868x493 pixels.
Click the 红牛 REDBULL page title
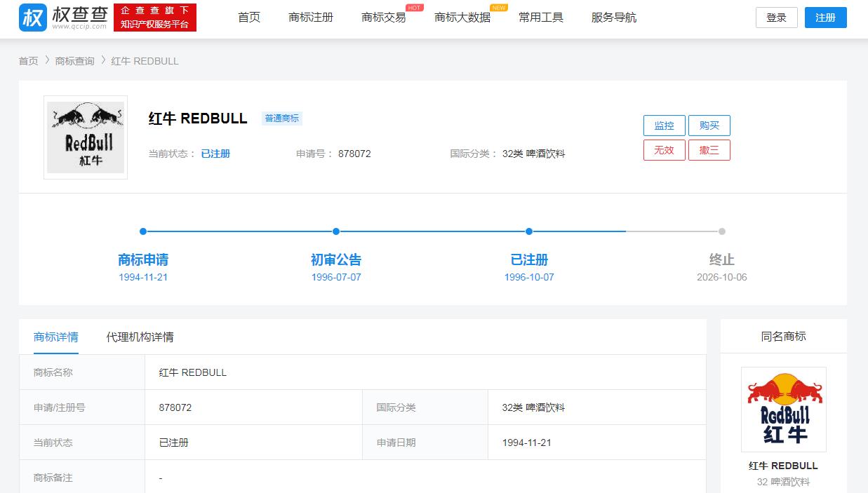pos(198,119)
